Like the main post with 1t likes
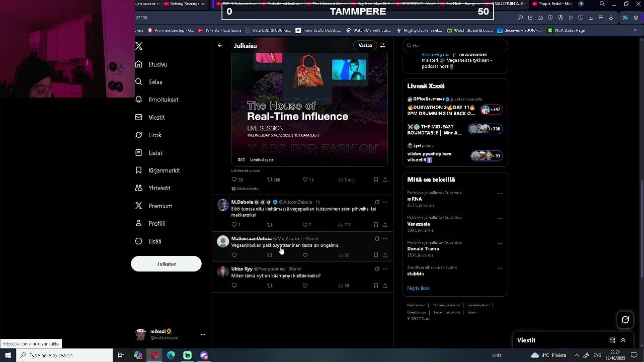 pyautogui.click(x=308, y=179)
